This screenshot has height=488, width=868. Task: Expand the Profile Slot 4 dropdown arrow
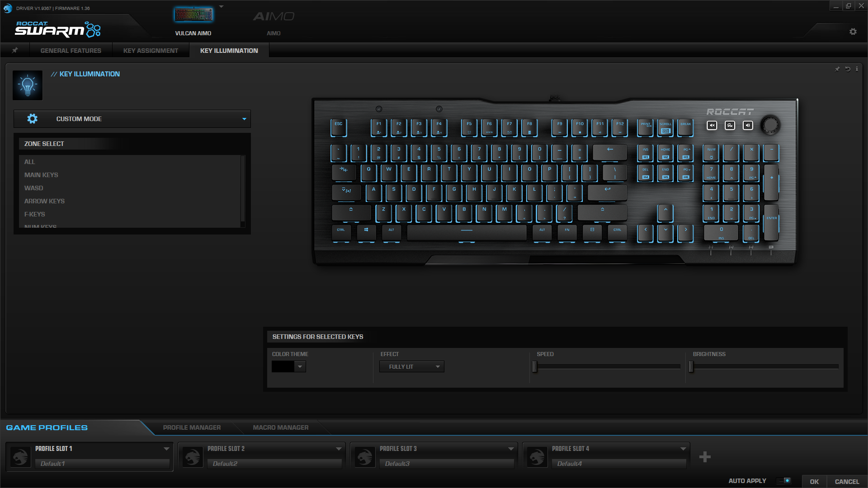pos(683,449)
